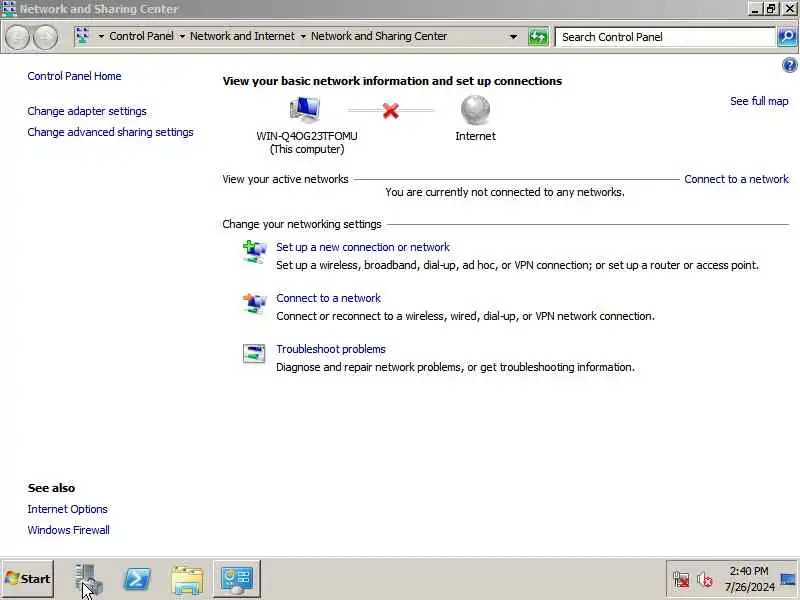800x600 pixels.
Task: Click the 'You are currently not connected' message
Action: (505, 192)
